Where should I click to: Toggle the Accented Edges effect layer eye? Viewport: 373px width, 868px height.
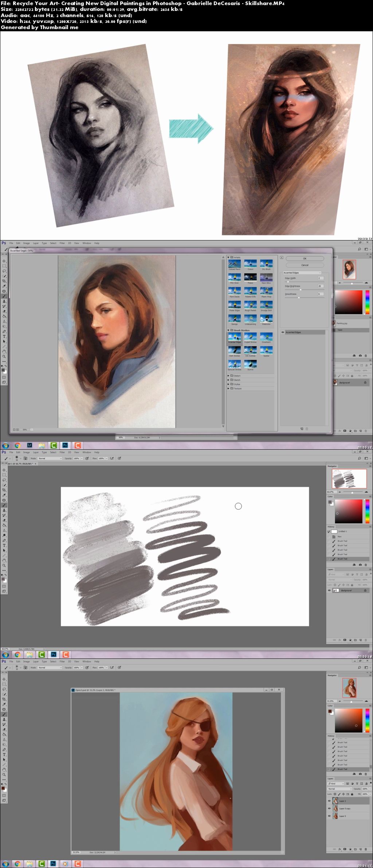tap(283, 332)
